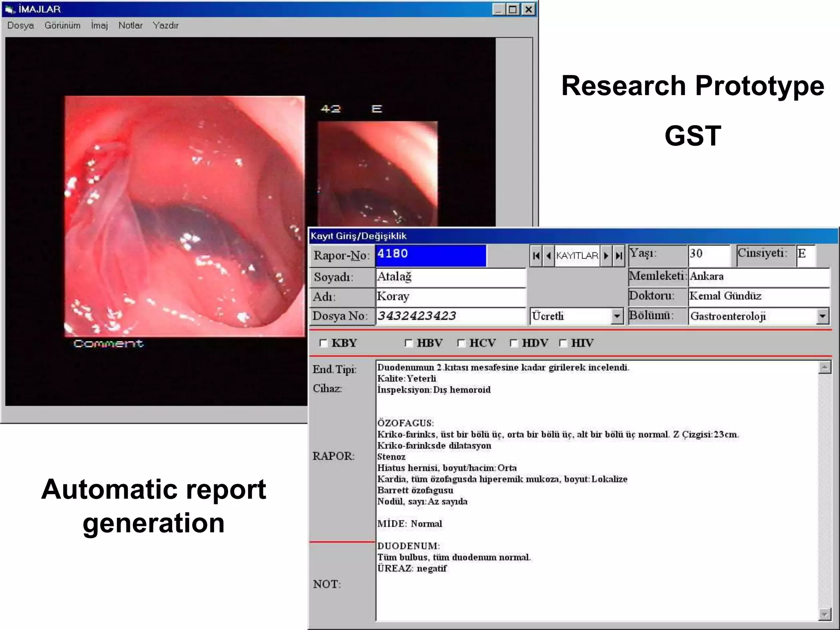Viewport: 840px width, 630px height.
Task: Check the HIV checkbox
Action: point(564,343)
